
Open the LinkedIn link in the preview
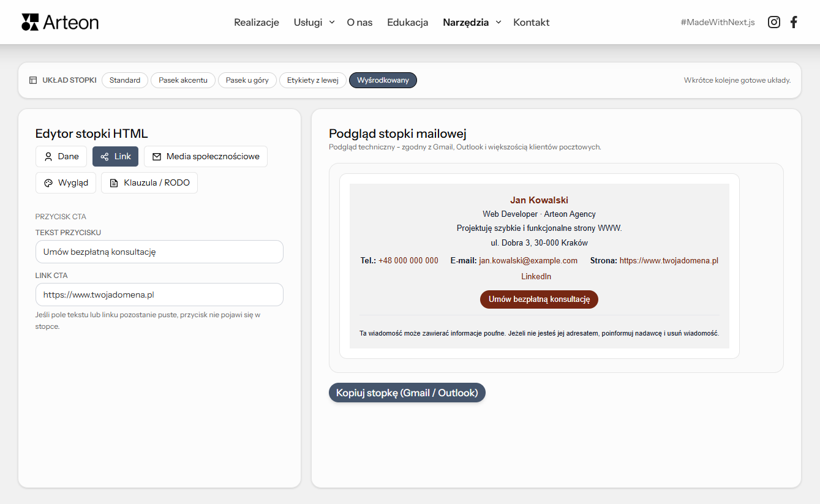[x=536, y=276]
